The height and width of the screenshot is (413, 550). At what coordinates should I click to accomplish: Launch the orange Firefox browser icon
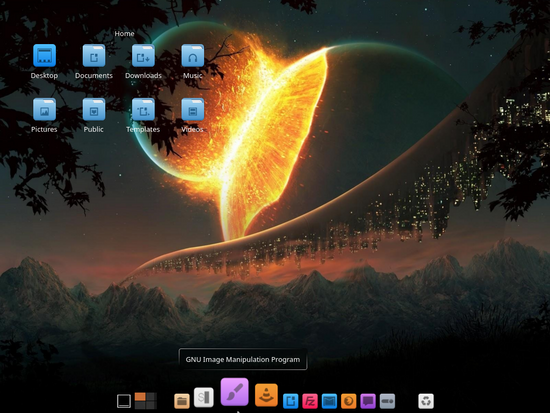coord(348,401)
